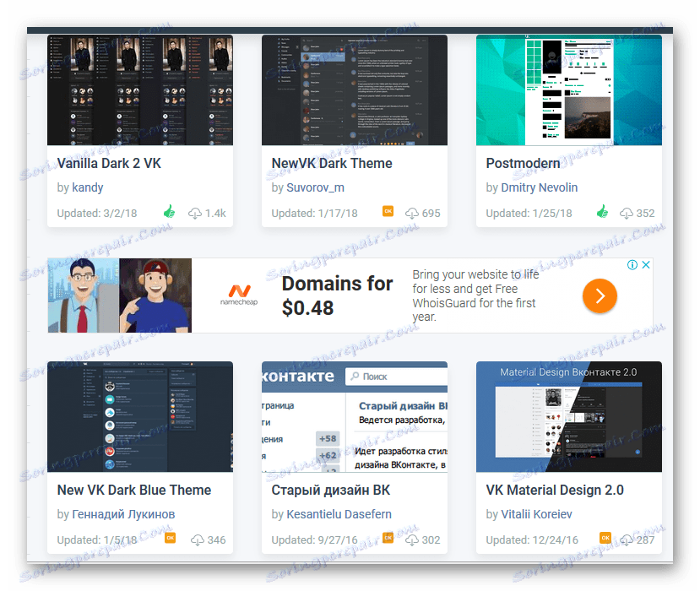This screenshot has height=591, width=700.
Task: Click OK rating badge on Старый дизайн ВК
Action: [x=388, y=538]
